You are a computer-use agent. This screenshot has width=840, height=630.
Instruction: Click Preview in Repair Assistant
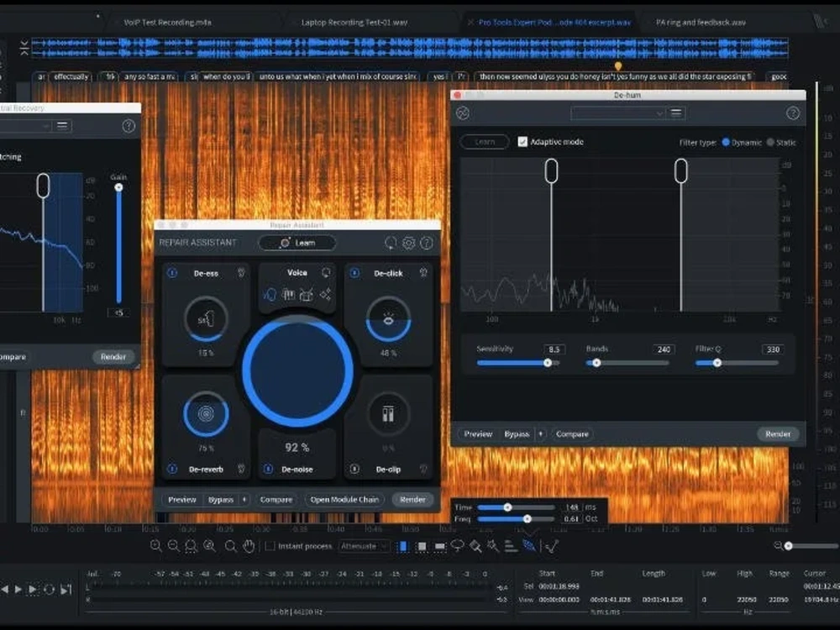coord(182,499)
